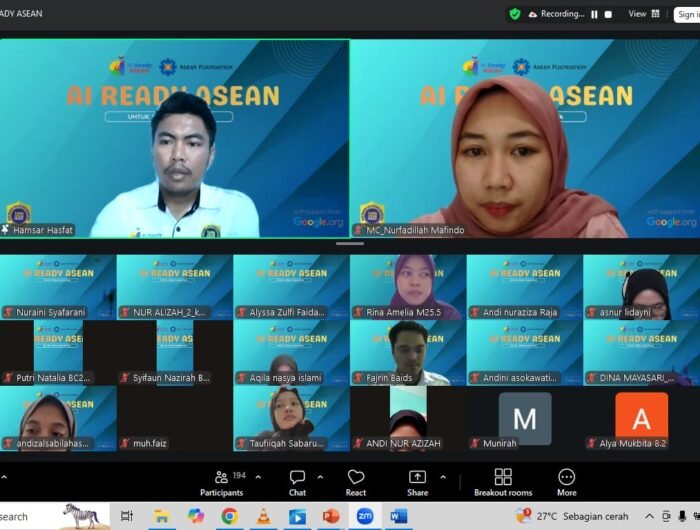The width and height of the screenshot is (700, 530).
Task: Show hidden system tray icons
Action: pyautogui.click(x=649, y=516)
